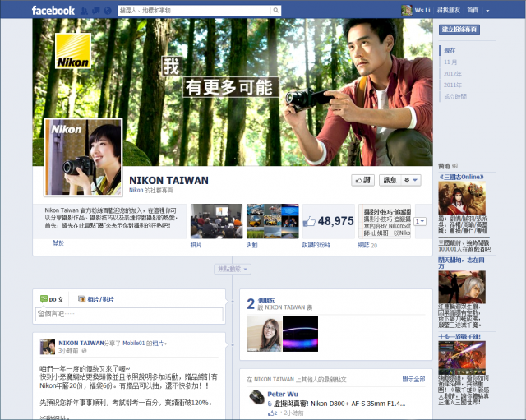526x420 pixels.
Task: Expand the account dropdown arrow
Action: click(487, 11)
